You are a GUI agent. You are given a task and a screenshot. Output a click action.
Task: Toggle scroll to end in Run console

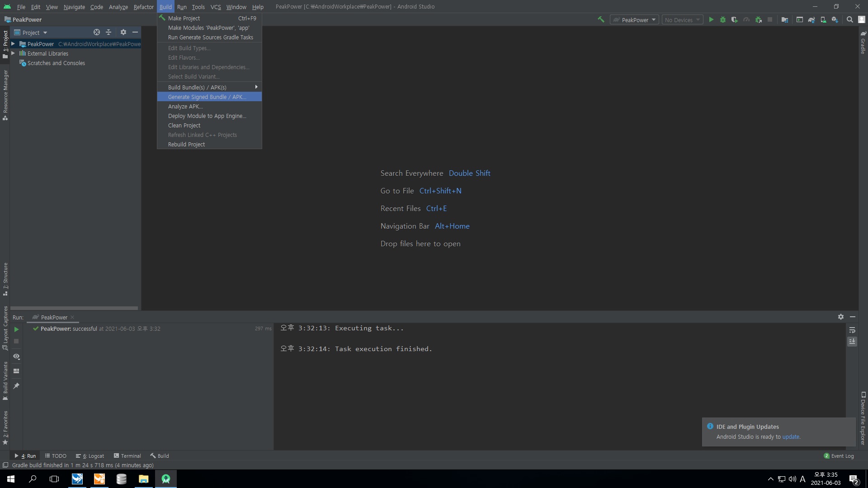pos(852,342)
